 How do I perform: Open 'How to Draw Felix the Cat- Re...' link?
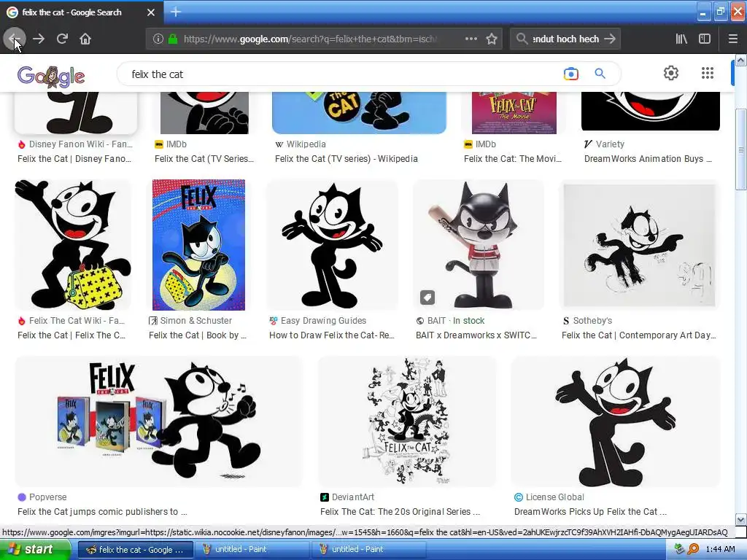coord(332,335)
